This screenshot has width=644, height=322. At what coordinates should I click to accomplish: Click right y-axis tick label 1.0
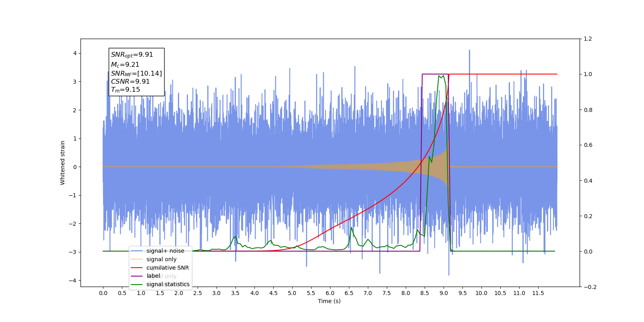(588, 74)
